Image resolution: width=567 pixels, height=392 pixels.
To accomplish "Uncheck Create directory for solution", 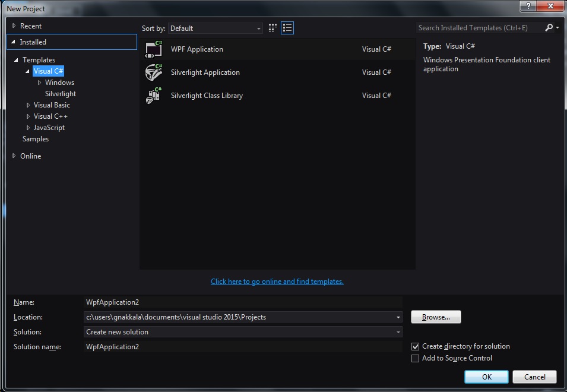I will click(x=414, y=346).
